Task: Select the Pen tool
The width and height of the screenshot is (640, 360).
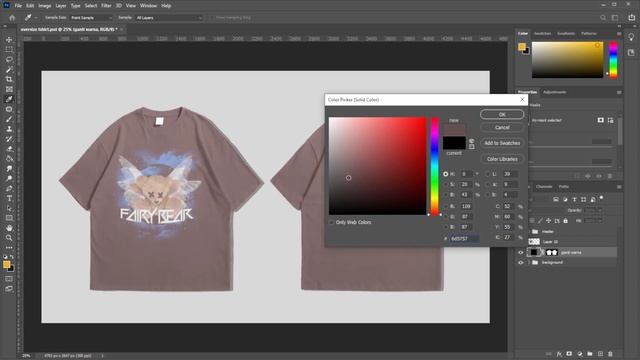Action: point(9,189)
